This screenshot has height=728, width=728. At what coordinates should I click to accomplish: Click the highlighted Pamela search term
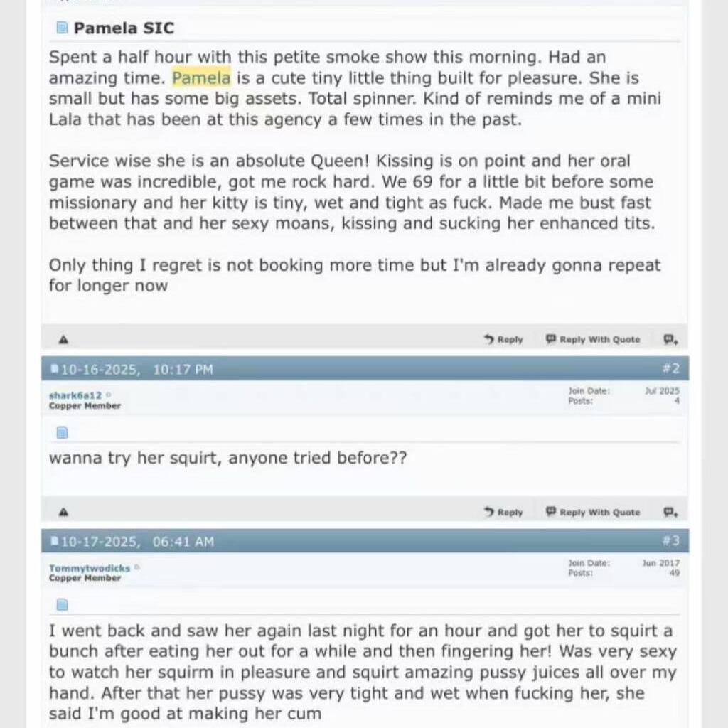[201, 77]
